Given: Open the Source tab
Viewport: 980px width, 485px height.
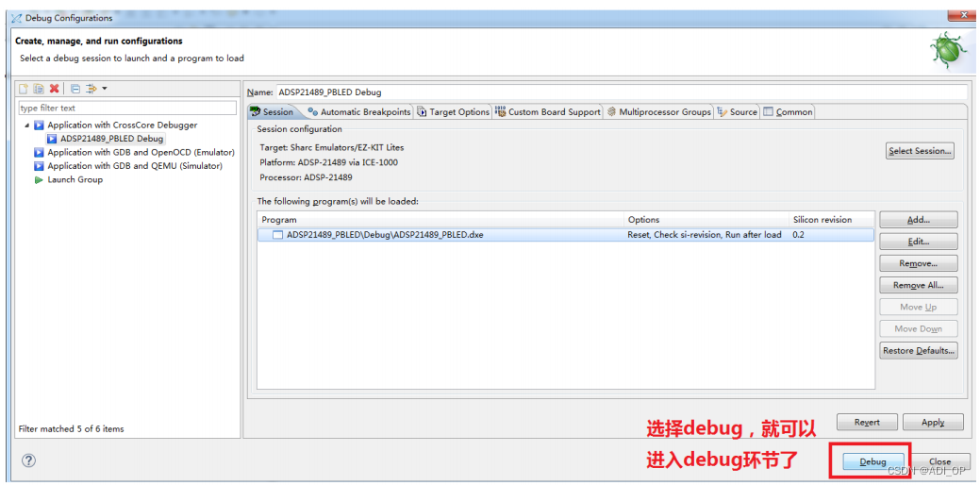Looking at the screenshot, I should [737, 112].
